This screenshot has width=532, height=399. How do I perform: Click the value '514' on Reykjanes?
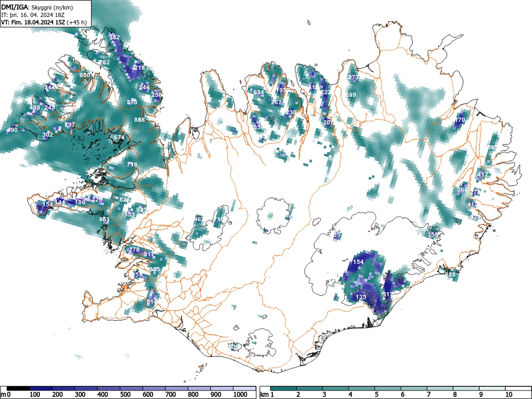(x=152, y=302)
